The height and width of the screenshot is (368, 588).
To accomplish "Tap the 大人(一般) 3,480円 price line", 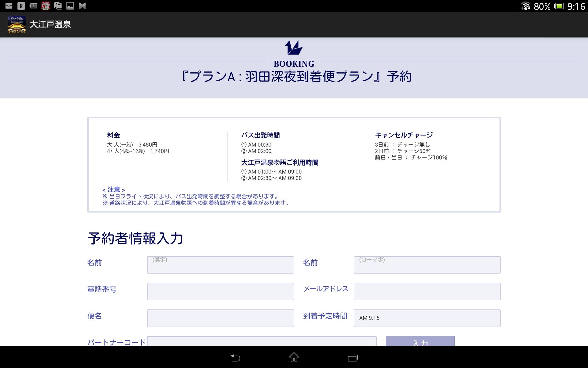I will tap(132, 144).
